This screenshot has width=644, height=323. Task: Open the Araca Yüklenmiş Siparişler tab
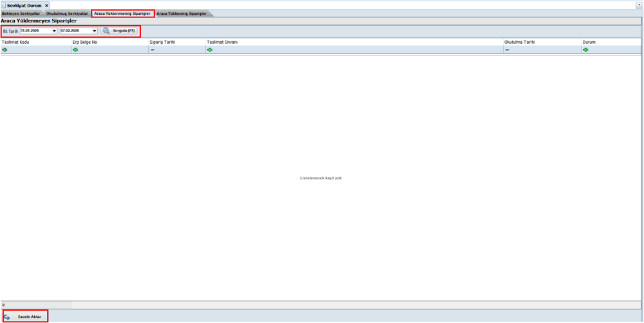(x=182, y=14)
